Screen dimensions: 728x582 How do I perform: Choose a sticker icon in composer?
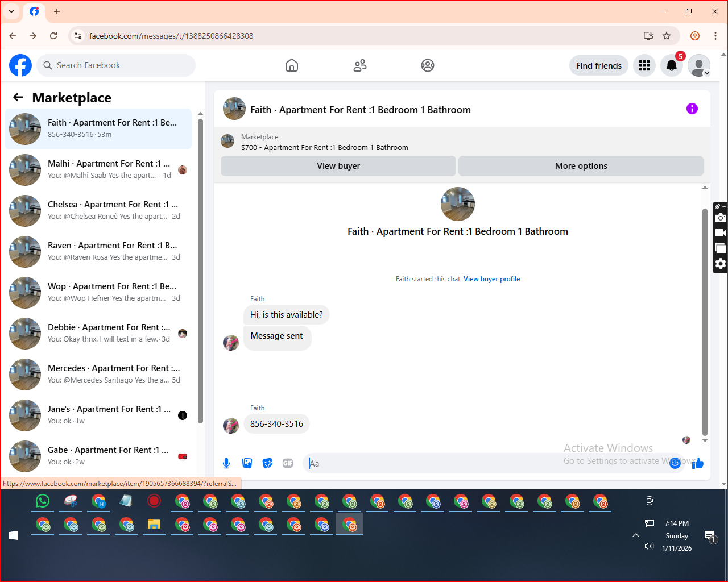(267, 463)
